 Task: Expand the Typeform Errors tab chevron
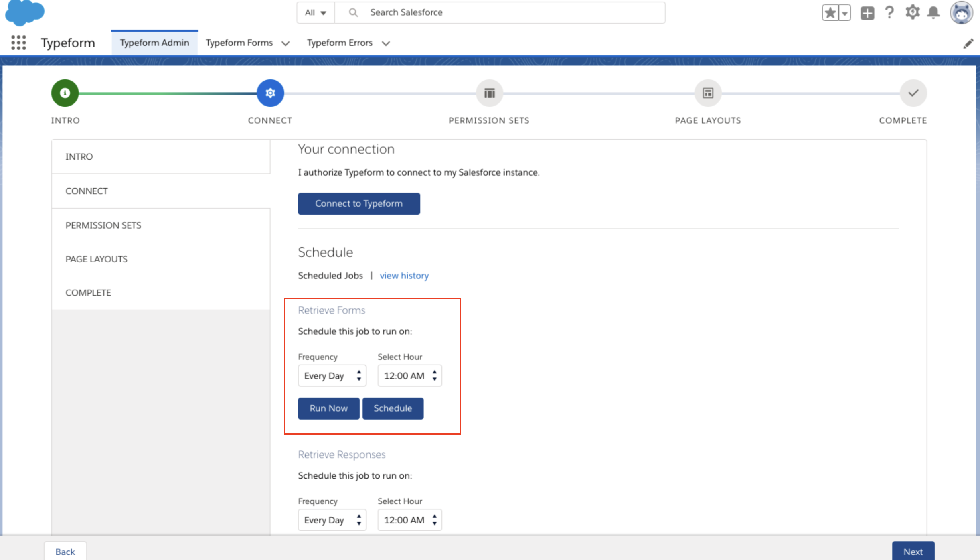click(386, 43)
